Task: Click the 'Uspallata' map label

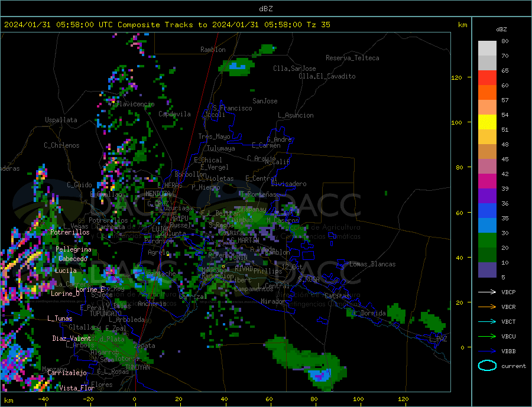Action: pyautogui.click(x=61, y=120)
